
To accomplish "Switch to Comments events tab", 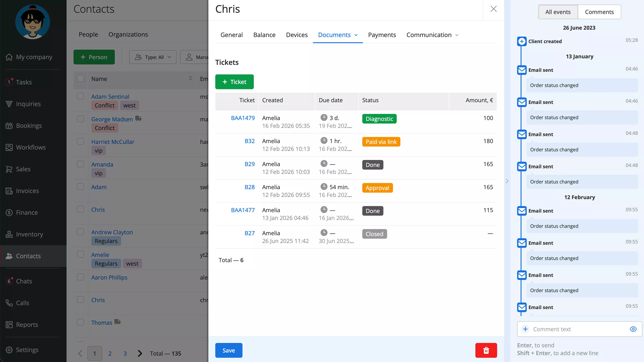I will click(599, 12).
